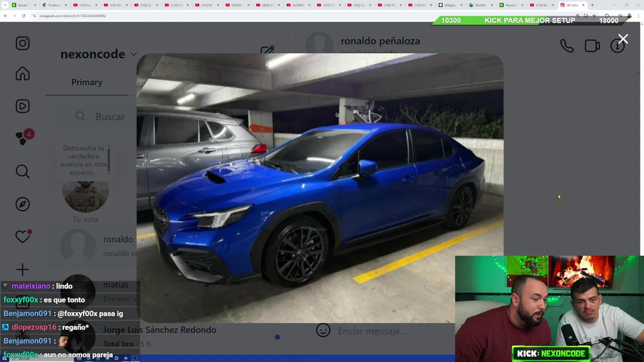Click the Instagram logo in sidebar

[x=22, y=43]
